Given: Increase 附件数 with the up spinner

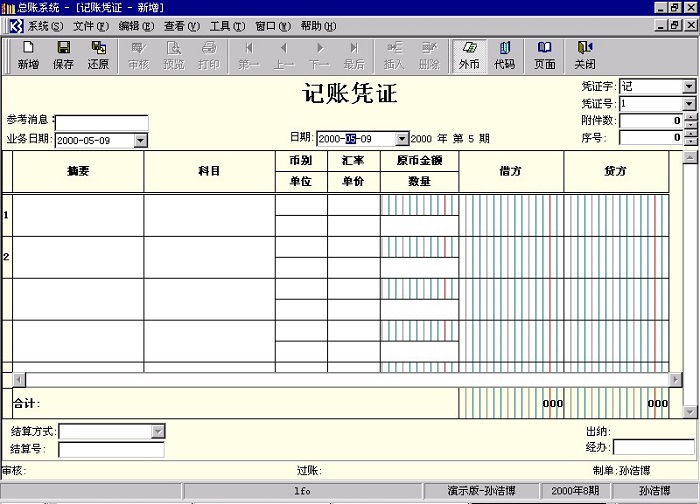Looking at the screenshot, I should tap(690, 117).
